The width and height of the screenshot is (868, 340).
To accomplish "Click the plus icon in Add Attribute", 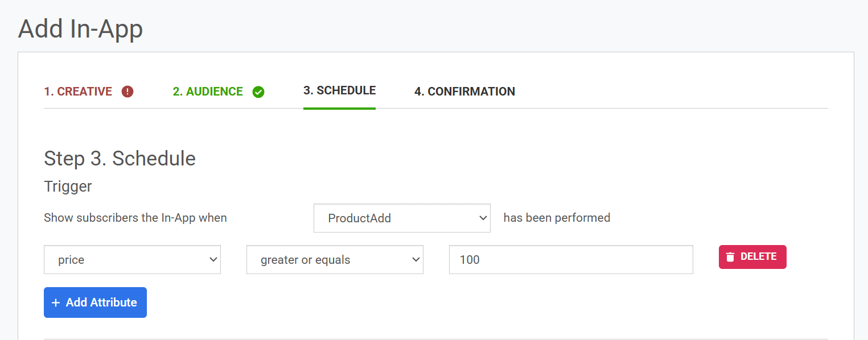I will pos(56,302).
